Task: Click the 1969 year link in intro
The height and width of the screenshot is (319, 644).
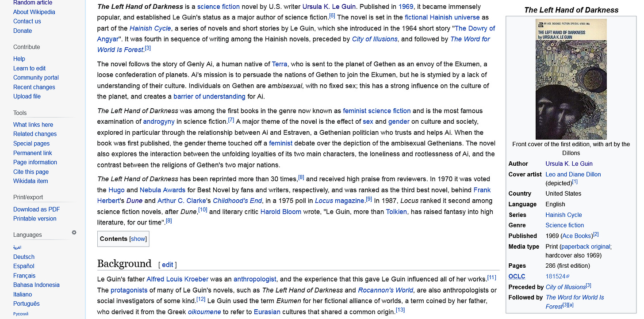Action: (406, 7)
